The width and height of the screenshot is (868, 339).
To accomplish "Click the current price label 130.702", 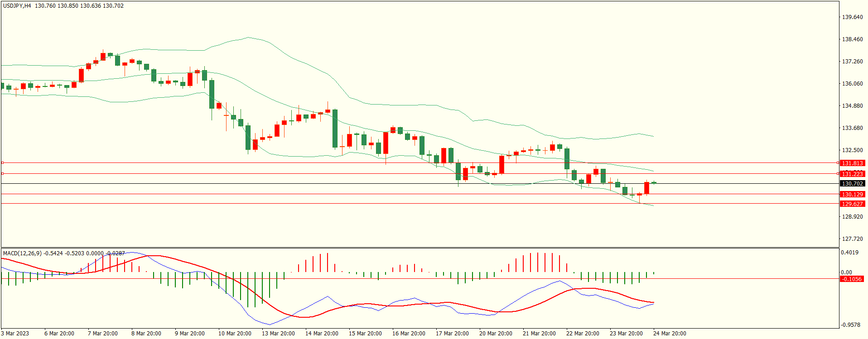I will [x=852, y=184].
